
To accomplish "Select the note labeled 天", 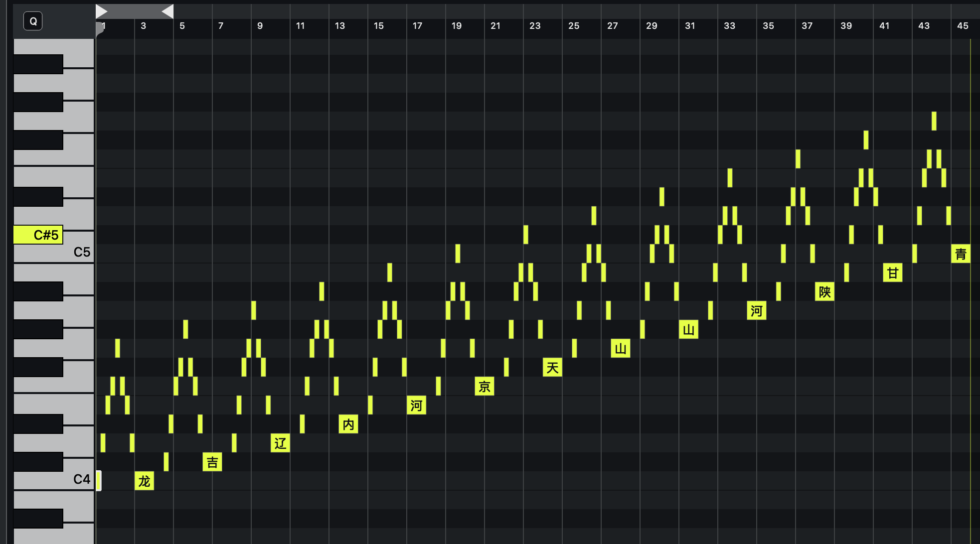I will (x=552, y=368).
